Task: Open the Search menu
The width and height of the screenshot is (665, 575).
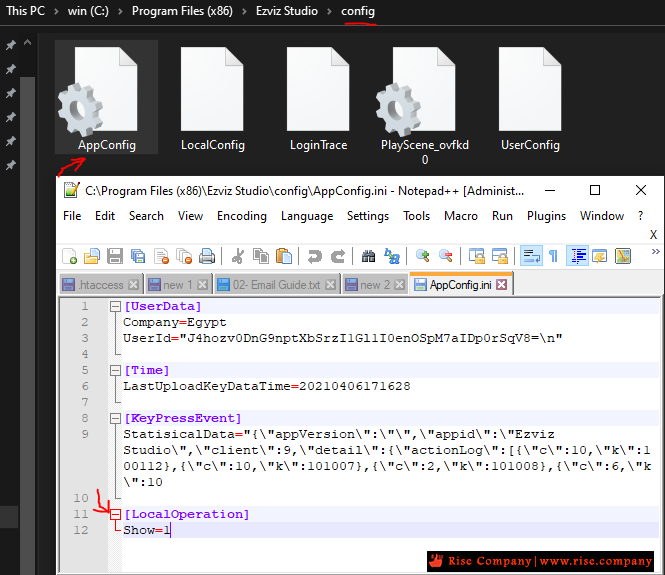Action: (146, 216)
